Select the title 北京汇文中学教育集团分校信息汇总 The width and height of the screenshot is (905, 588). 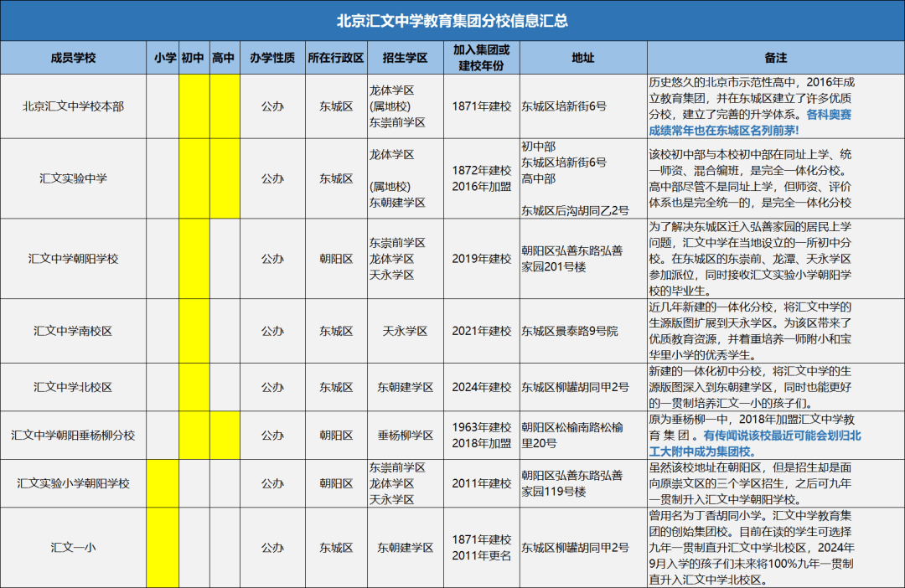[x=452, y=21]
